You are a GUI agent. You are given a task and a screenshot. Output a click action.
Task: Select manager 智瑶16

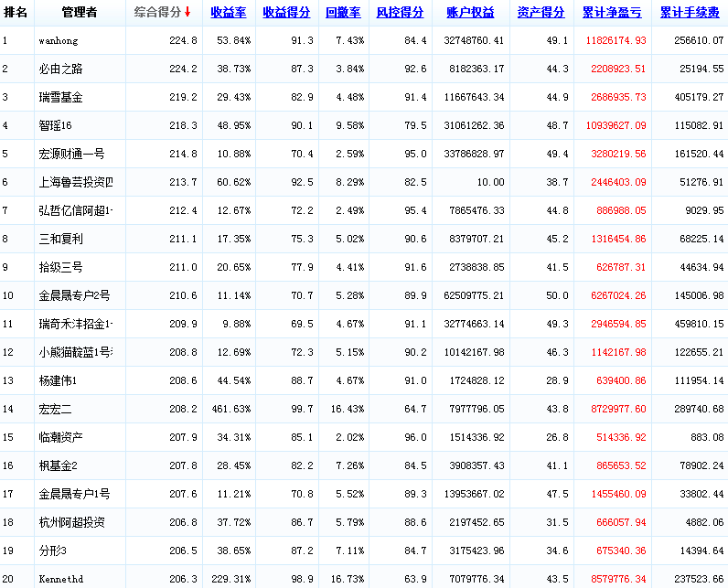(55, 125)
